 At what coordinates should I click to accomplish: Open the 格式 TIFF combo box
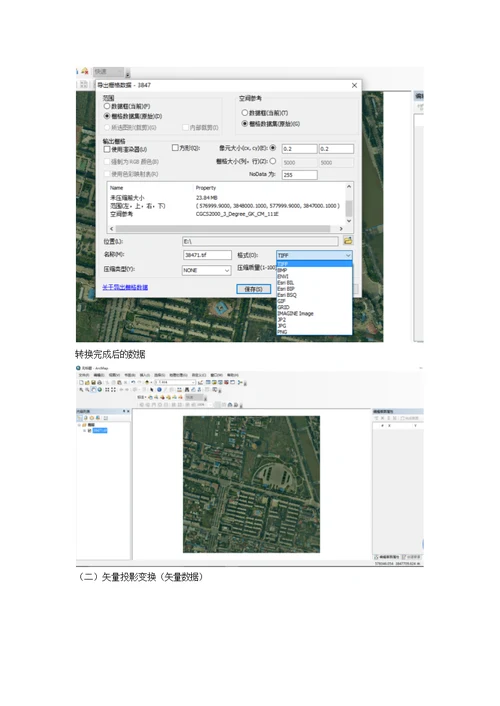[x=314, y=255]
